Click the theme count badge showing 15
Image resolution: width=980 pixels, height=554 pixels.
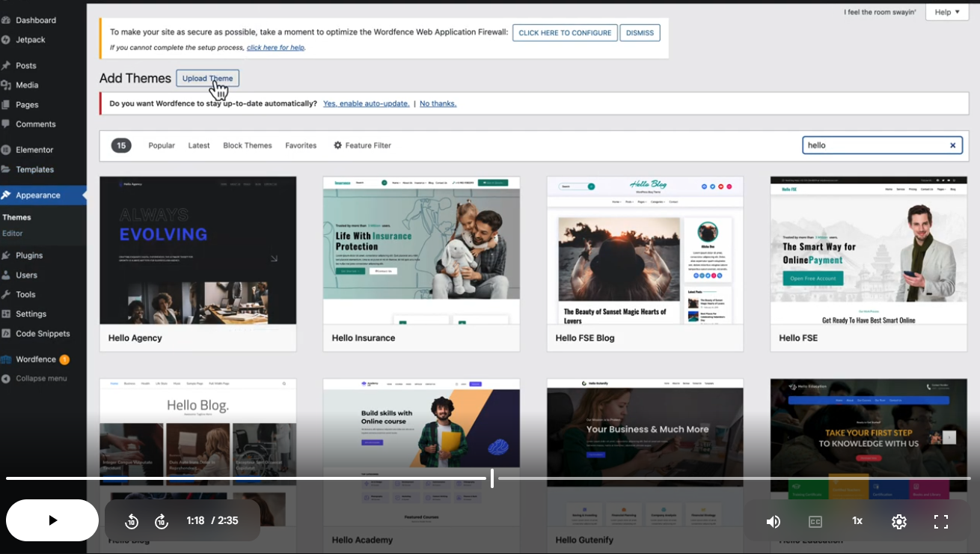(121, 145)
